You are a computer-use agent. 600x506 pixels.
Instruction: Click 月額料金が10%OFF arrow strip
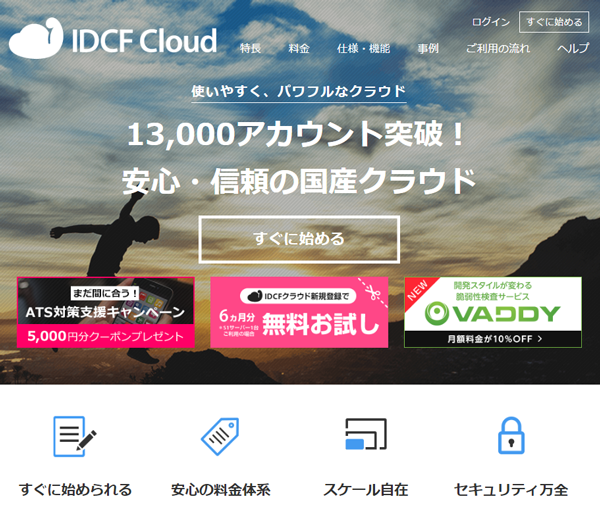493,339
